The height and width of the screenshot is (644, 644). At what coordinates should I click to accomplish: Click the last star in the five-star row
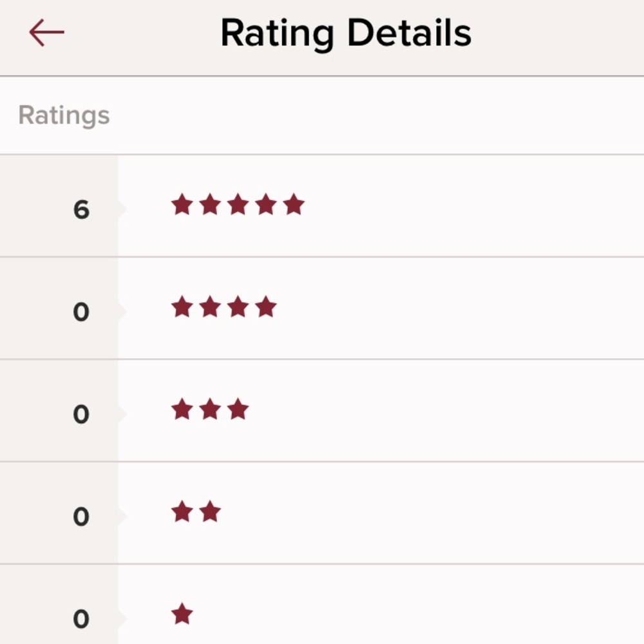tap(293, 205)
